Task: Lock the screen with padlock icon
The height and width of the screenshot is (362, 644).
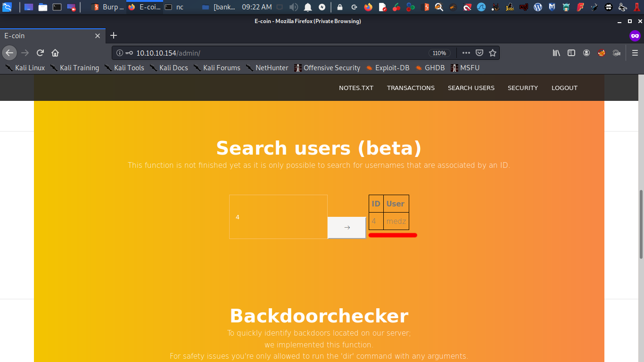Action: click(x=340, y=7)
